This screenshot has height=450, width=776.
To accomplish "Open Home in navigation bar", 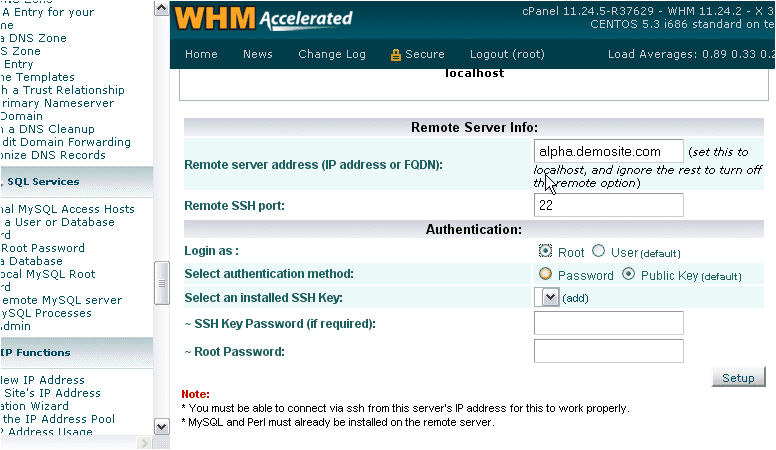I will [x=201, y=54].
